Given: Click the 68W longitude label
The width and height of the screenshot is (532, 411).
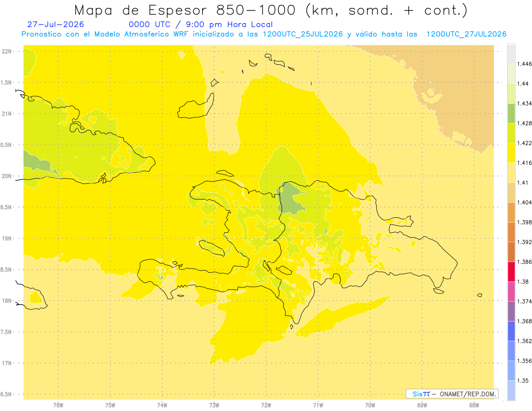Looking at the screenshot, I should click(474, 405).
